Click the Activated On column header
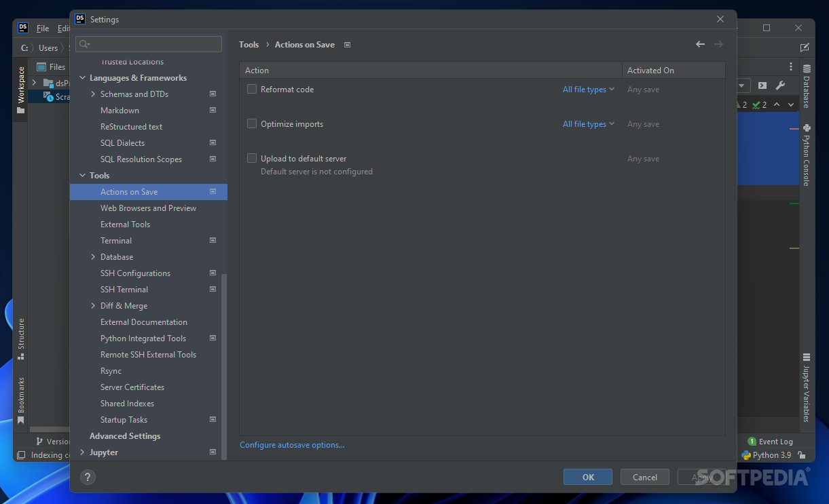The width and height of the screenshot is (829, 504). (674, 70)
